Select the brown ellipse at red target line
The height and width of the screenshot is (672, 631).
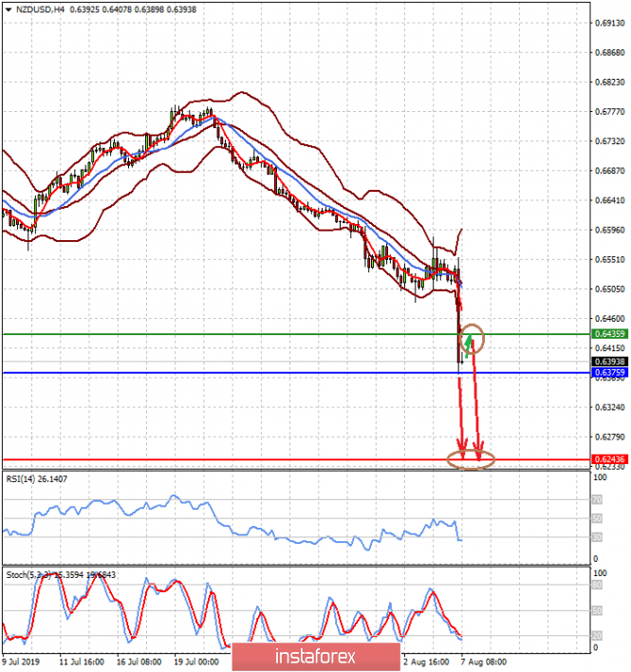[471, 460]
